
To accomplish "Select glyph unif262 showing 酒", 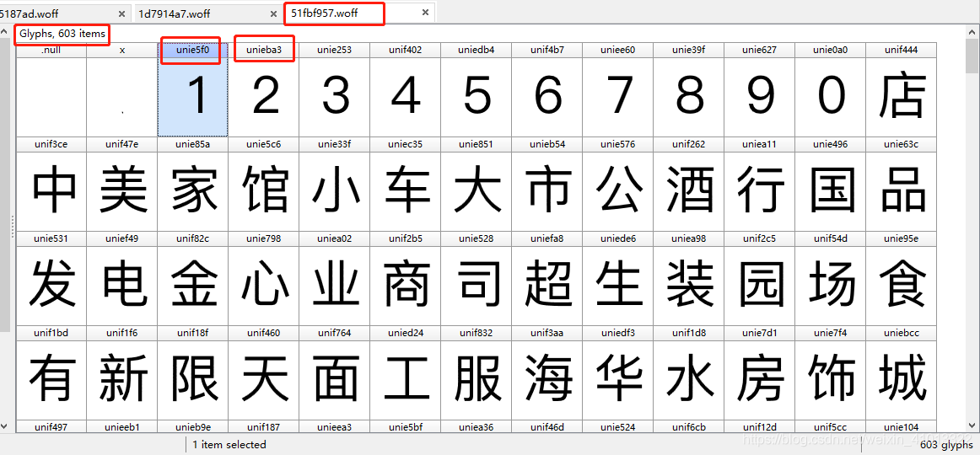I will coord(689,185).
